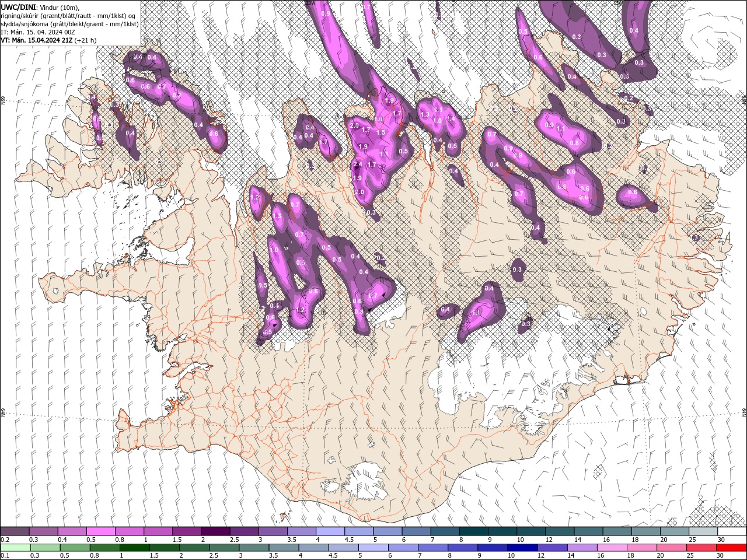Image resolution: width=747 pixels, height=560 pixels.
Task: Click the 0.2 dark mauve swatch in the upper legend
Action: 15,531
